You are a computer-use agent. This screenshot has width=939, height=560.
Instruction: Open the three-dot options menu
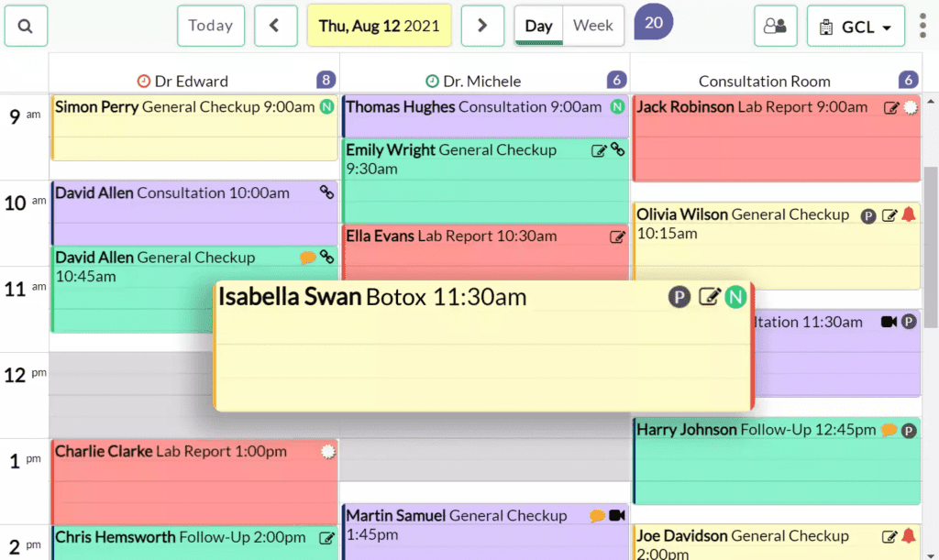pos(922,26)
